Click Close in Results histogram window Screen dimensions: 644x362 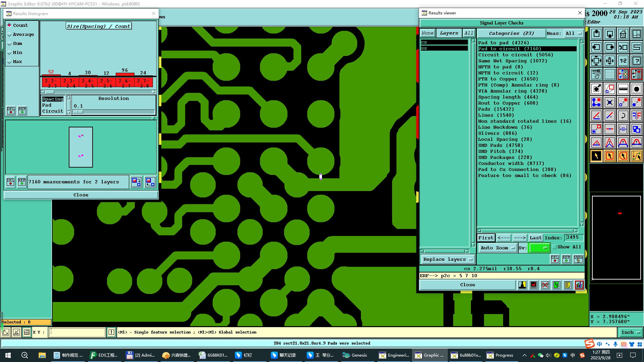(81, 195)
